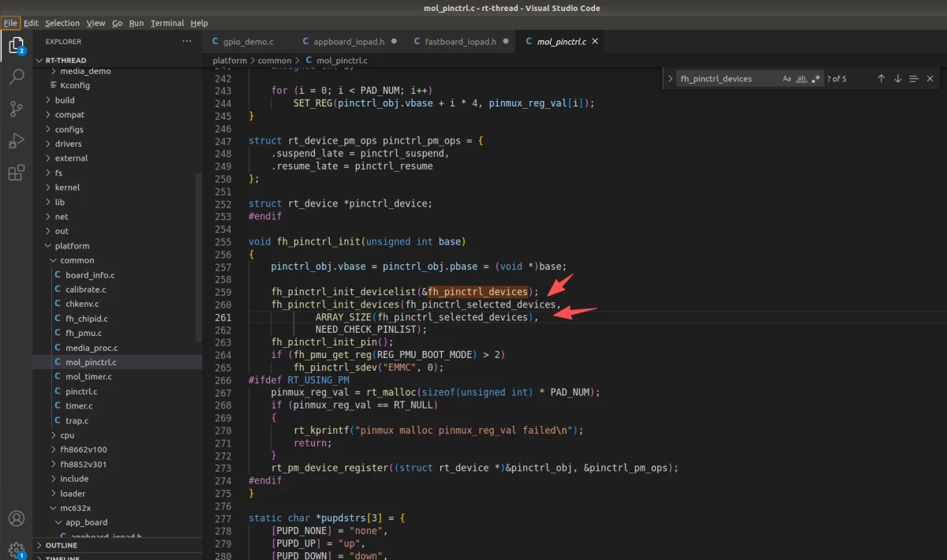Screen dimensions: 947x560
Task: Go to next match in find widget
Action: coord(897,79)
